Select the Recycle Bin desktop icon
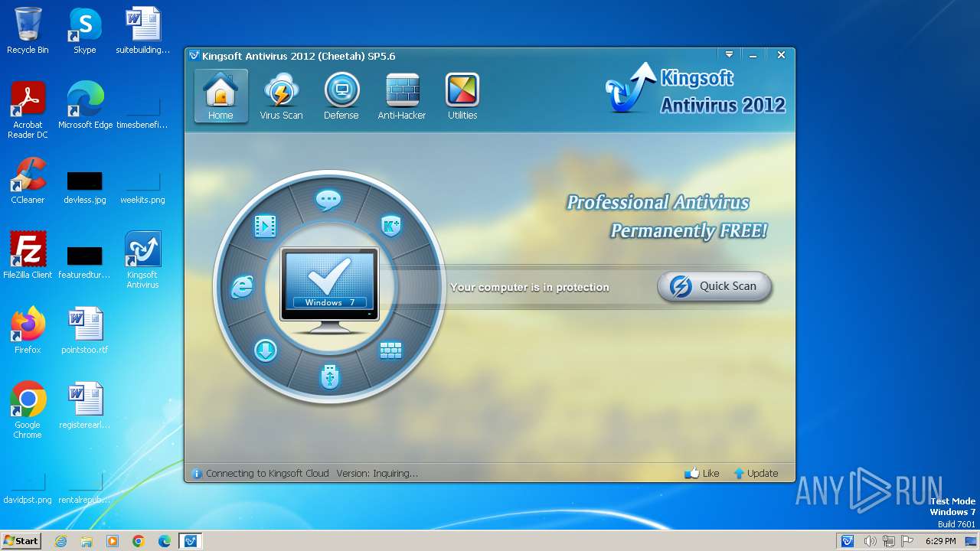 pos(28,31)
